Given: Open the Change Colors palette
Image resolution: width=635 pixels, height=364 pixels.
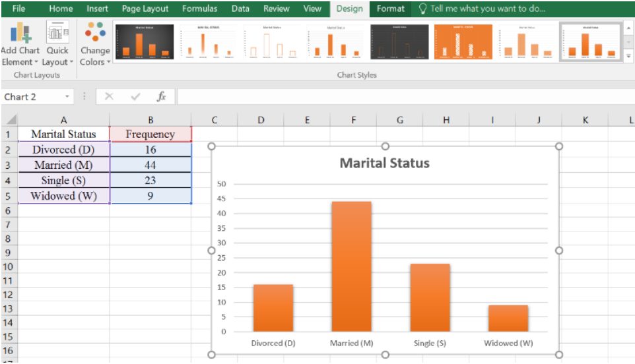Looking at the screenshot, I should click(95, 44).
